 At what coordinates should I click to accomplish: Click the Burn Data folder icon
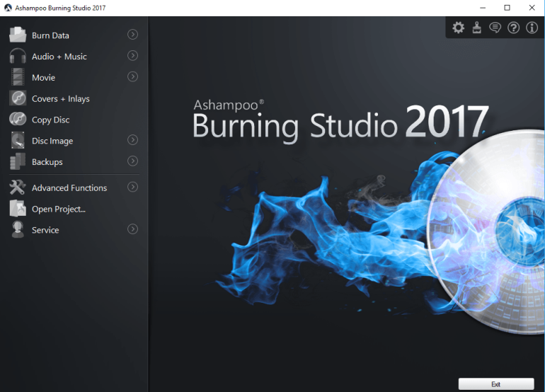[18, 35]
